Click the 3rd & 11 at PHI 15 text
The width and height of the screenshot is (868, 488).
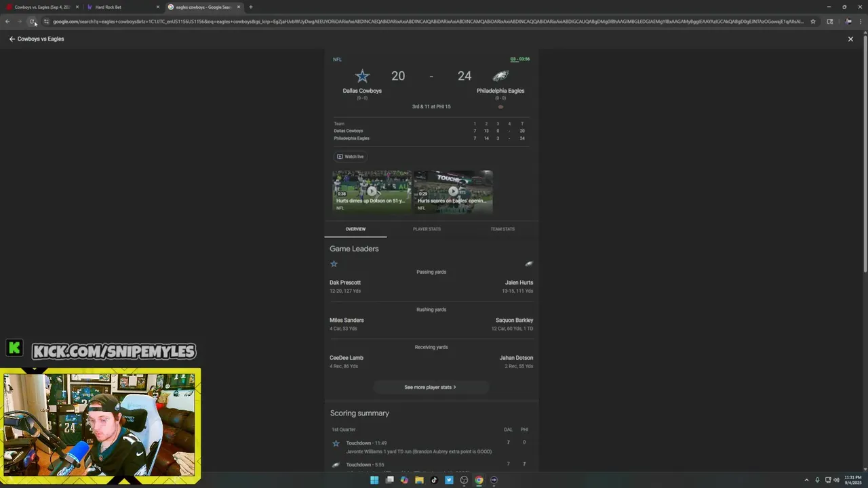coord(431,106)
